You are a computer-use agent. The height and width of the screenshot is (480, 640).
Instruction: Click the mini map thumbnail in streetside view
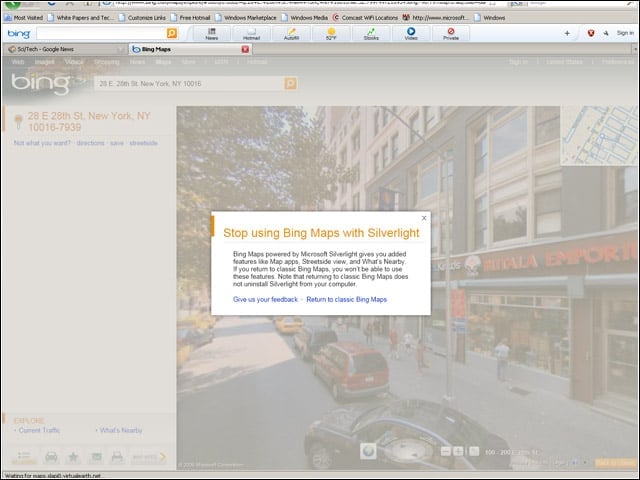tap(600, 136)
